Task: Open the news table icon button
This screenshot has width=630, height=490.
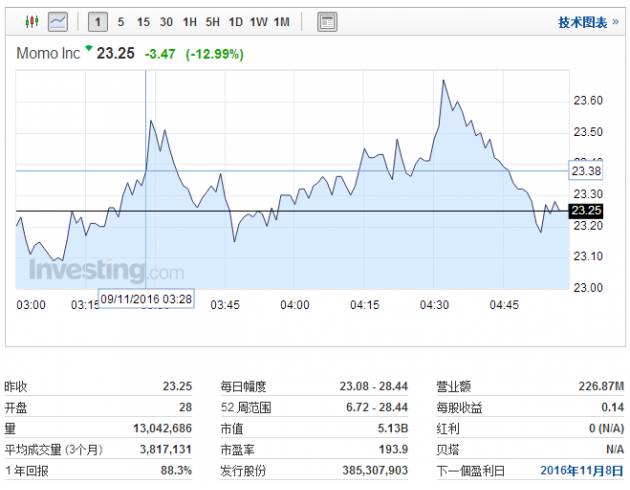Action: [327, 22]
